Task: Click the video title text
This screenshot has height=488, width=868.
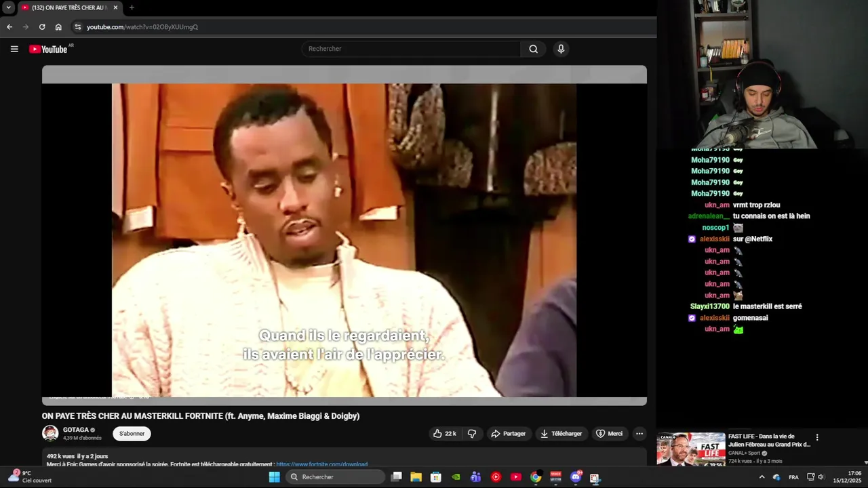Action: click(x=201, y=416)
